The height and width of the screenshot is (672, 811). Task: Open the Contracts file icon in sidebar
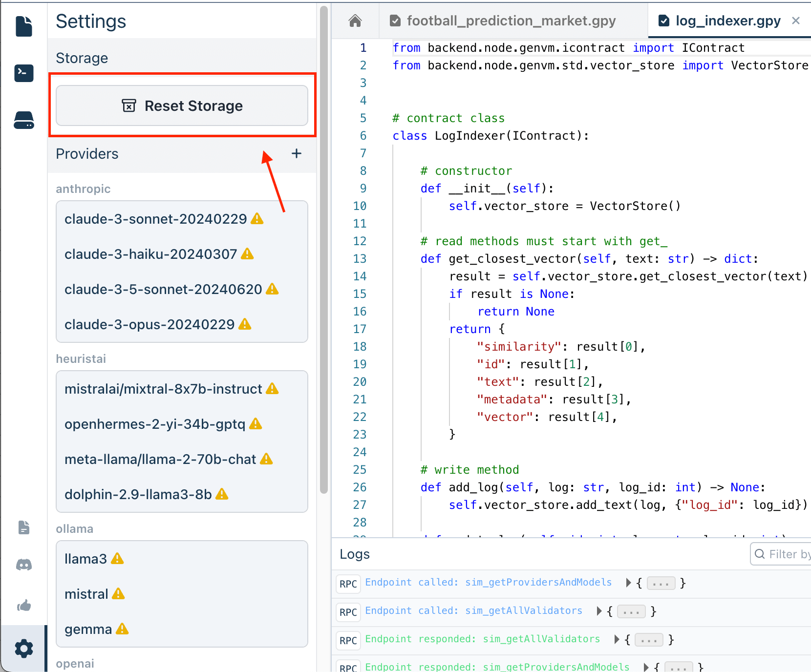pyautogui.click(x=23, y=26)
